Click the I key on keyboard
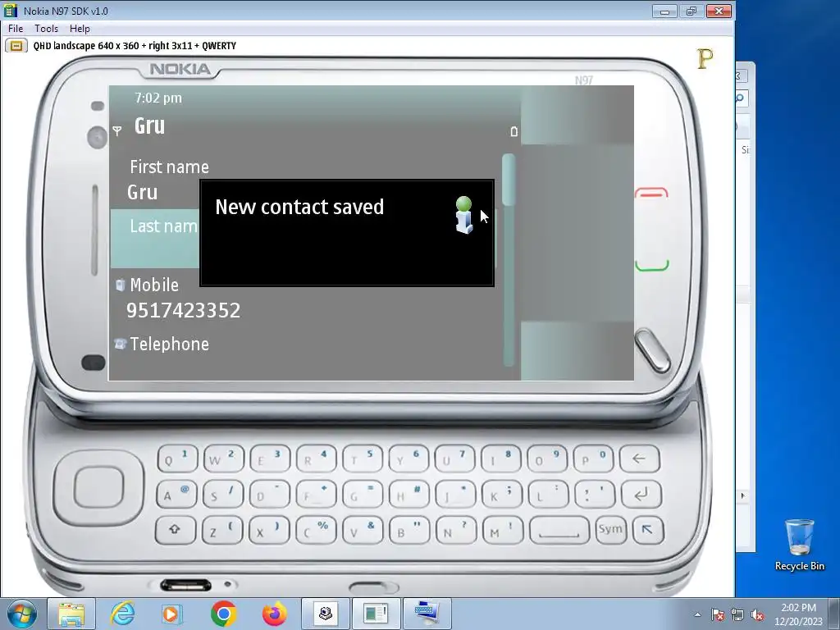Image resolution: width=840 pixels, height=630 pixels. point(500,459)
